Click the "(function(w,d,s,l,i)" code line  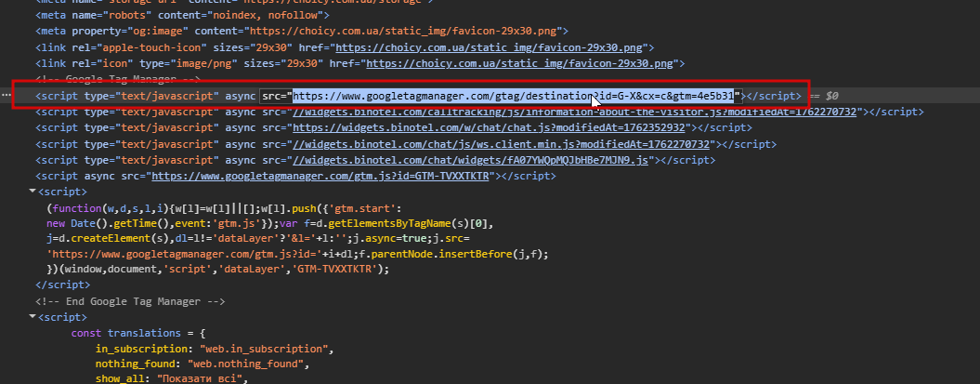(x=224, y=207)
